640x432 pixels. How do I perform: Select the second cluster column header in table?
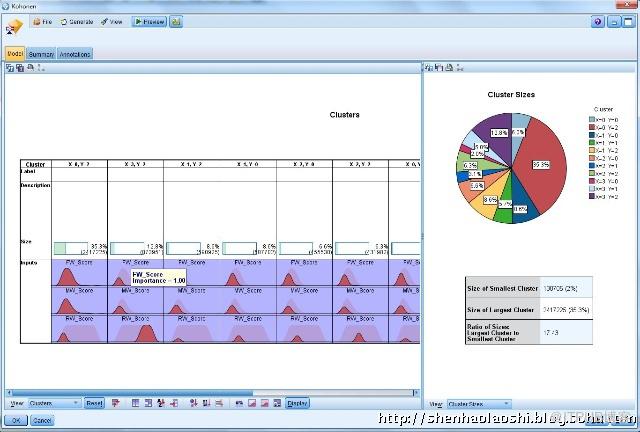[x=135, y=164]
